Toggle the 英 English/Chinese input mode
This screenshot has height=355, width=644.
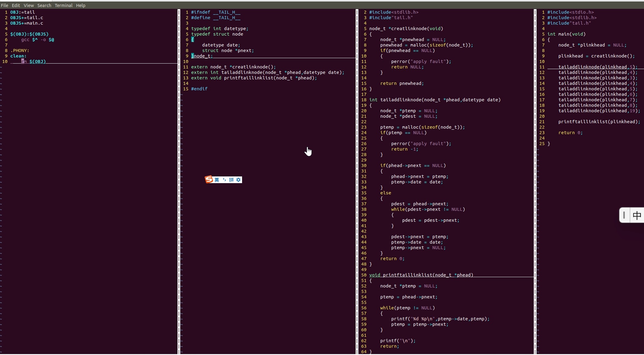217,180
